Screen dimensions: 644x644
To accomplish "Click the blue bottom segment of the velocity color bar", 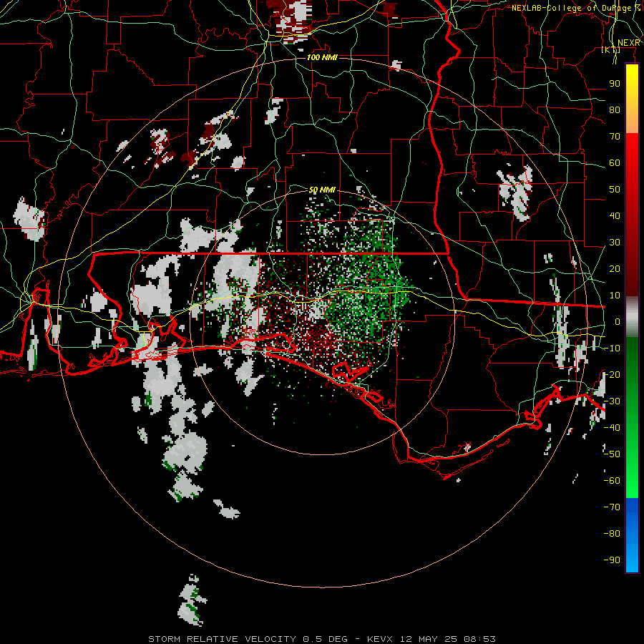I will click(632, 535).
